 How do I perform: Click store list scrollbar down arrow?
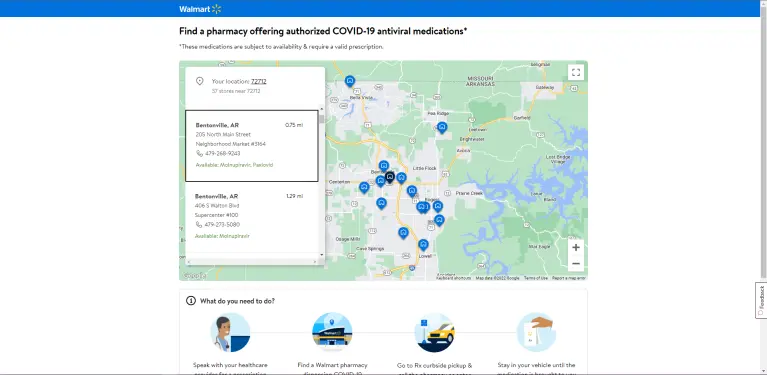321,255
